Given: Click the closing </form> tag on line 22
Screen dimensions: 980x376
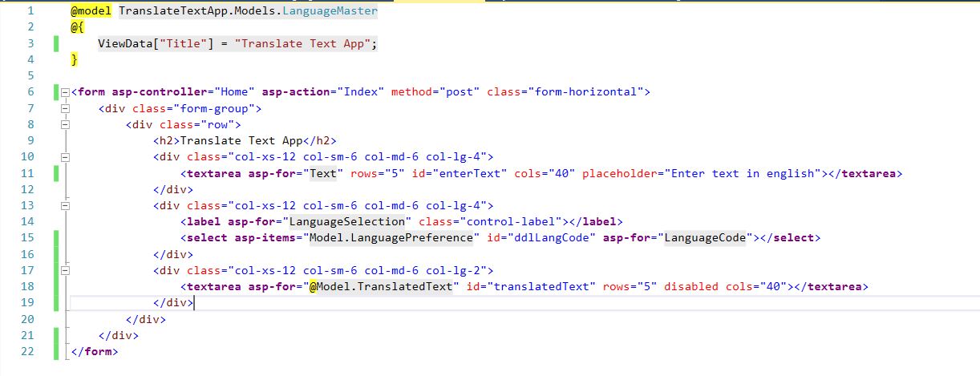Looking at the screenshot, I should [x=95, y=352].
